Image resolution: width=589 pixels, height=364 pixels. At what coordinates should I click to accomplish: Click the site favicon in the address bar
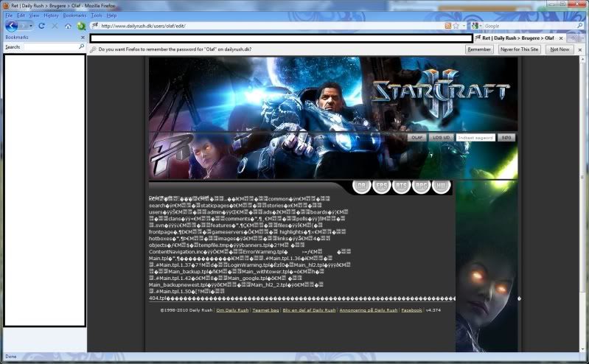[94, 26]
